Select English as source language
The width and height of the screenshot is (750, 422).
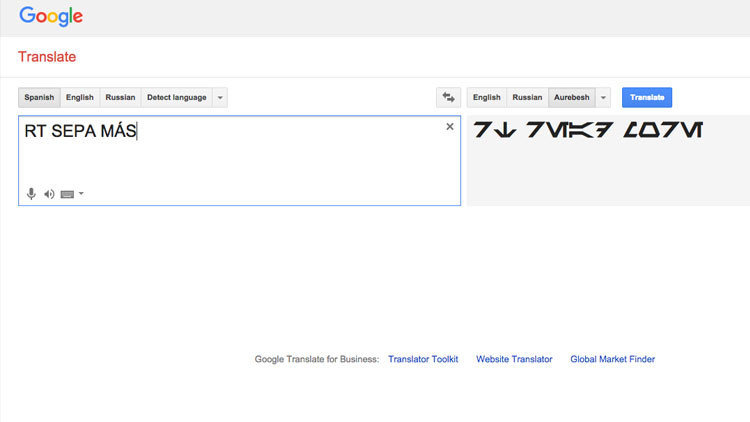(80, 97)
